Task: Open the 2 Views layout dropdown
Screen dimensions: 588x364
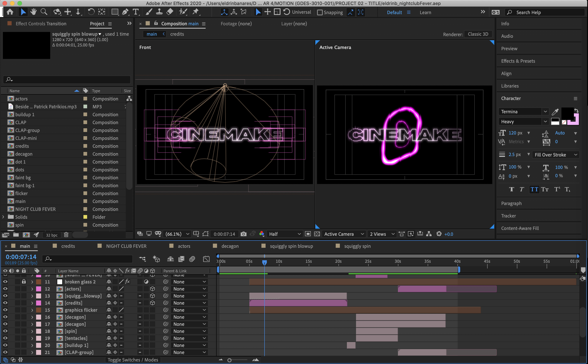Action: click(x=382, y=234)
